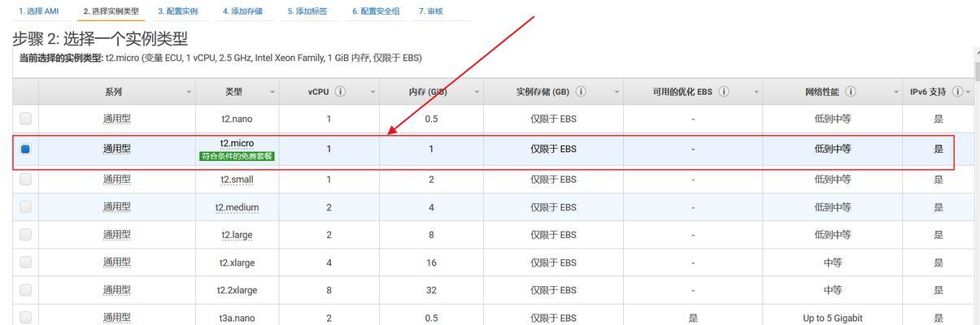Click the t2.xlarge type cell

[x=237, y=262]
